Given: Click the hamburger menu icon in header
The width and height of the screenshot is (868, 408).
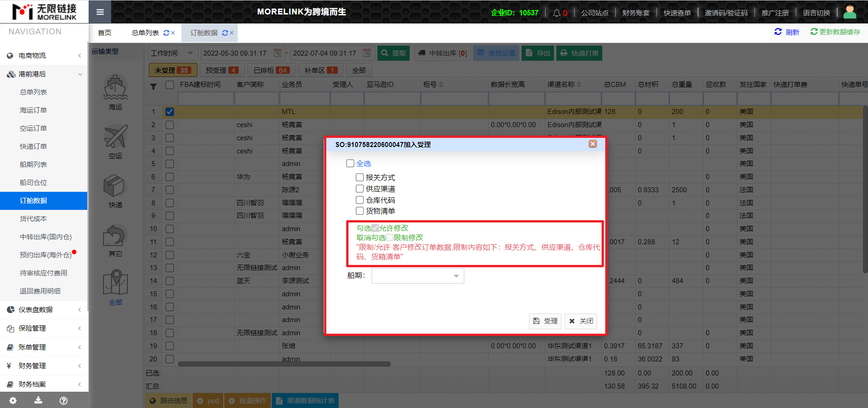Looking at the screenshot, I should click(x=100, y=12).
